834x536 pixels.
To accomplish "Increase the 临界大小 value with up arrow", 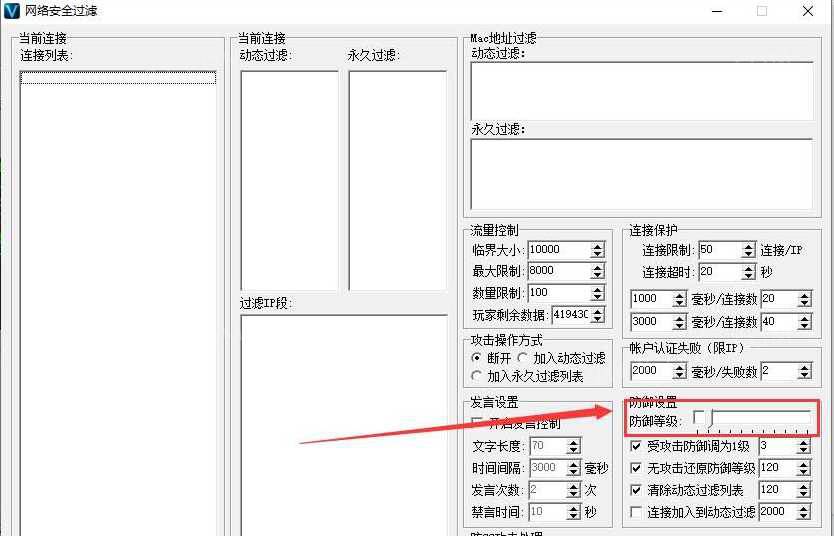I will (x=597, y=246).
